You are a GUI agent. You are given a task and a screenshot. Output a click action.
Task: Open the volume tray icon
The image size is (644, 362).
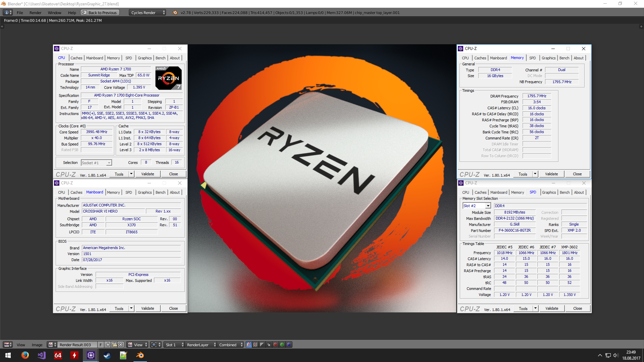click(616, 355)
